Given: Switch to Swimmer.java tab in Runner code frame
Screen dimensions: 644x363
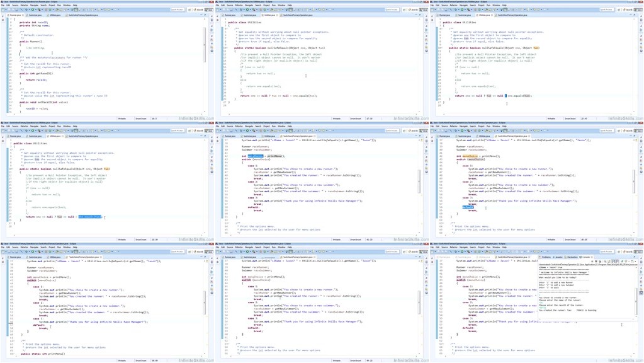Looking at the screenshot, I should (33, 14).
